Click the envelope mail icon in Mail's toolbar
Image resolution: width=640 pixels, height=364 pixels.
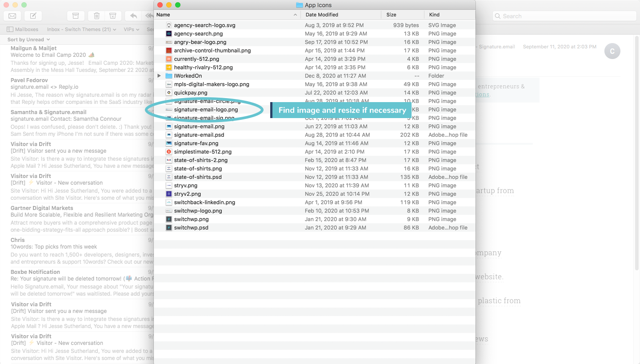[x=12, y=16]
